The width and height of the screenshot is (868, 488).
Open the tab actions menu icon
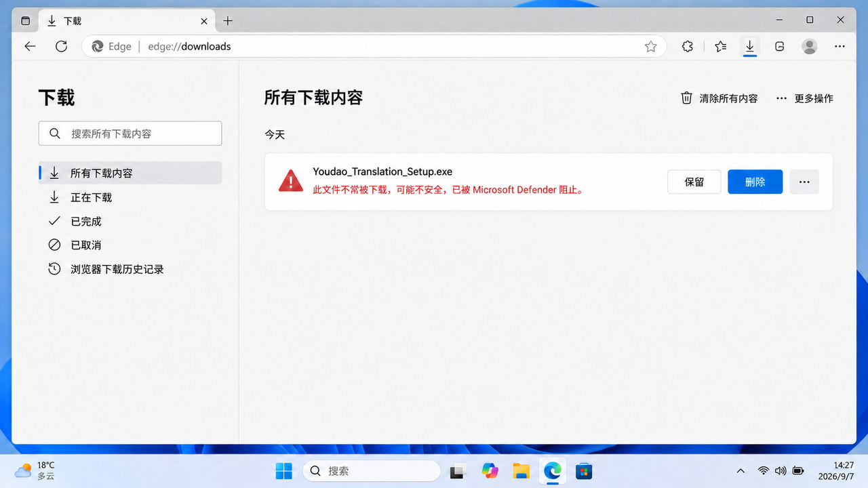[26, 21]
